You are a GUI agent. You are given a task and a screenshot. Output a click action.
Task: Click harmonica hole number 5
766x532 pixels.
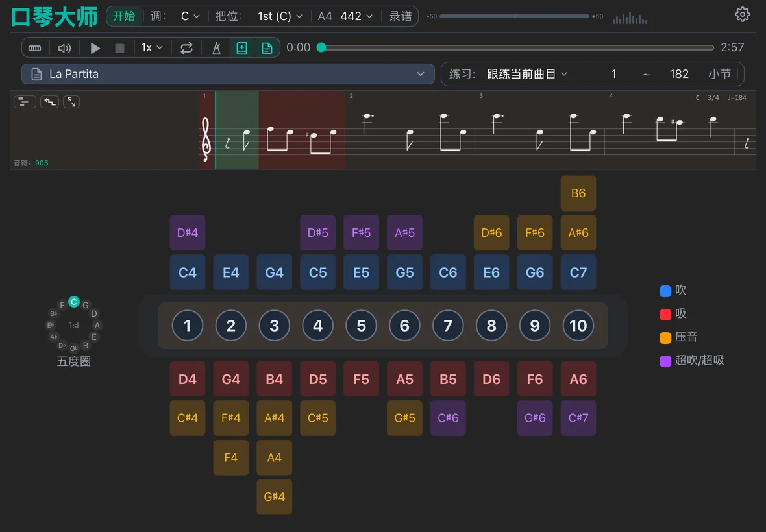click(361, 326)
